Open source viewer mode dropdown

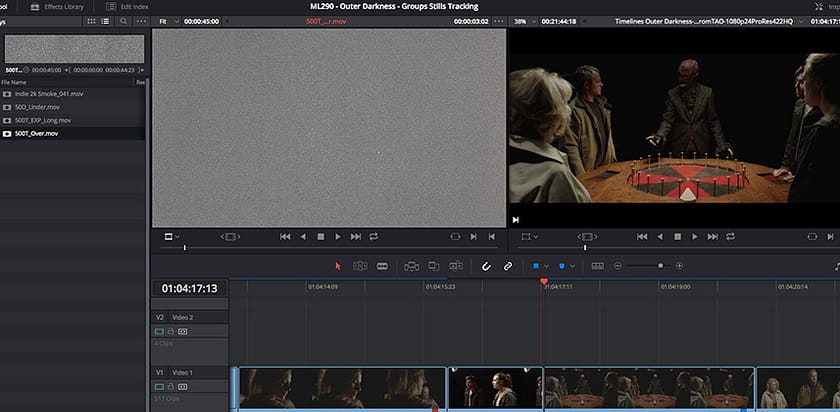pos(172,236)
